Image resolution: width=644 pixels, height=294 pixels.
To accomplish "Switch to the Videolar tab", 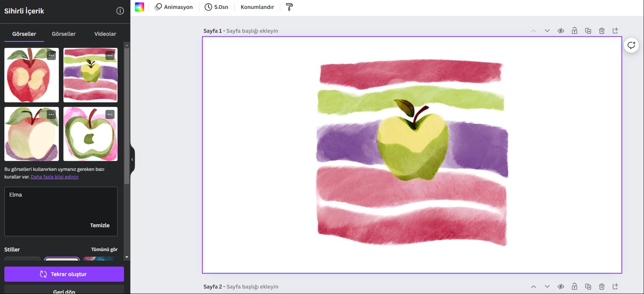I will click(x=105, y=34).
